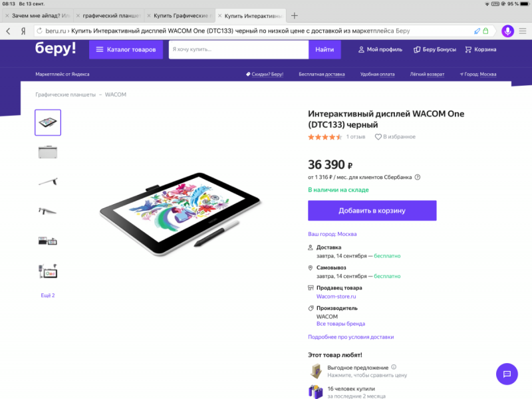The width and height of the screenshot is (532, 399).
Task: Click the Beru logo
Action: (56, 48)
